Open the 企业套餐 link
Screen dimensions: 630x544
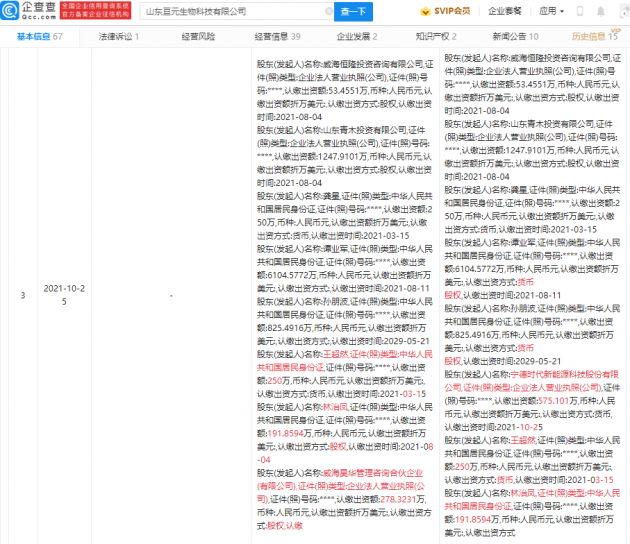[x=505, y=11]
